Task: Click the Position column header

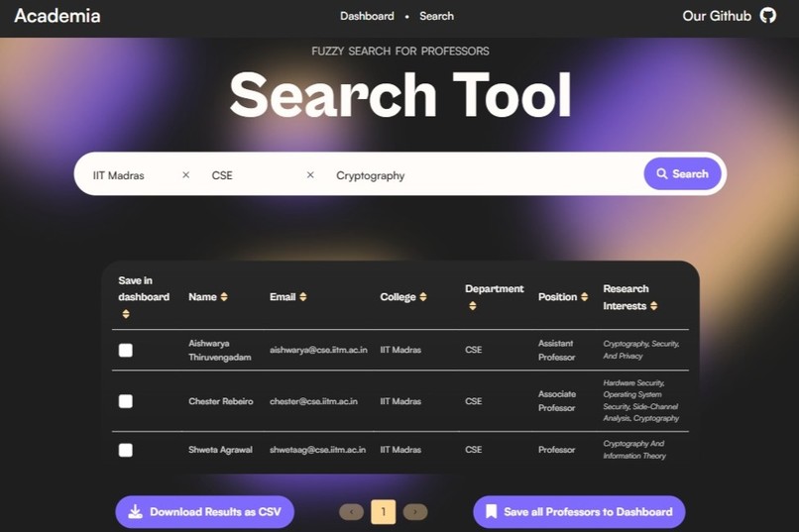Action: click(557, 297)
